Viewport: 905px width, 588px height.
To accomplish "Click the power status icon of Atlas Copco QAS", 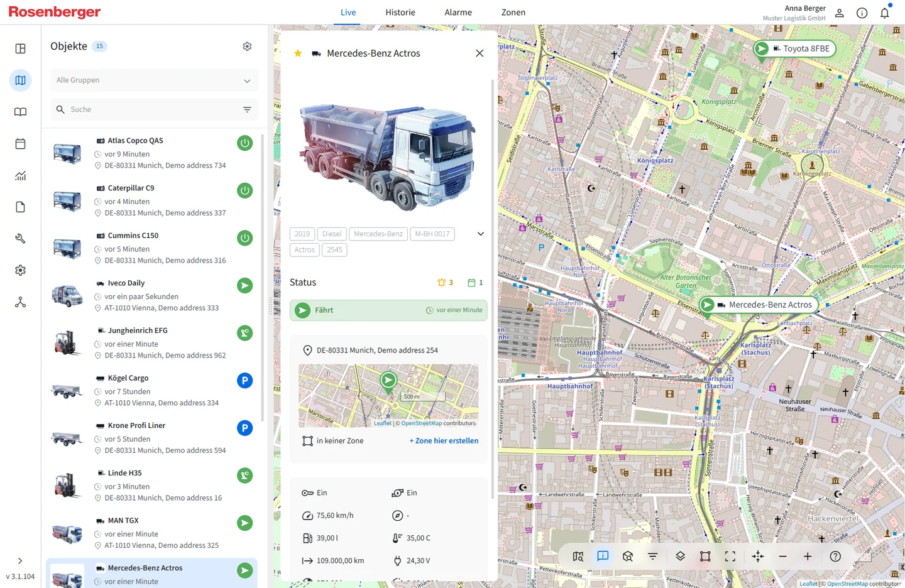I will point(245,143).
